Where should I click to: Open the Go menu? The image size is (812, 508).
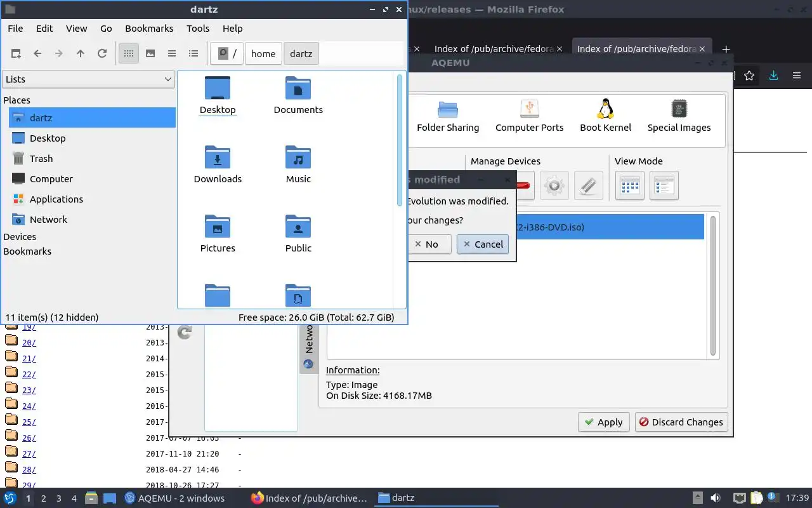click(106, 29)
